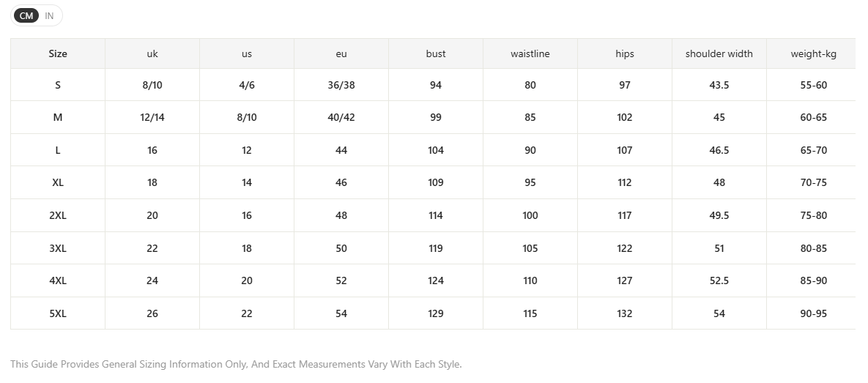Click the 36/38 eu size cell

point(341,85)
